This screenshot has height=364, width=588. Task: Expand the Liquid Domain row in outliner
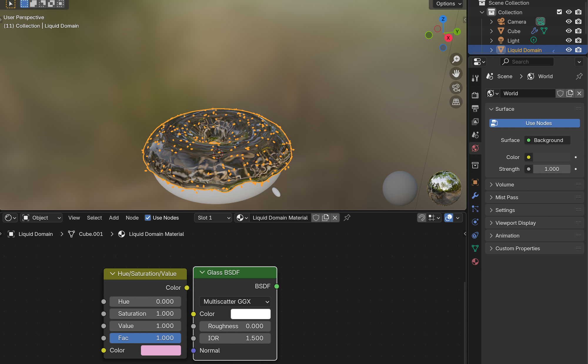pyautogui.click(x=491, y=50)
